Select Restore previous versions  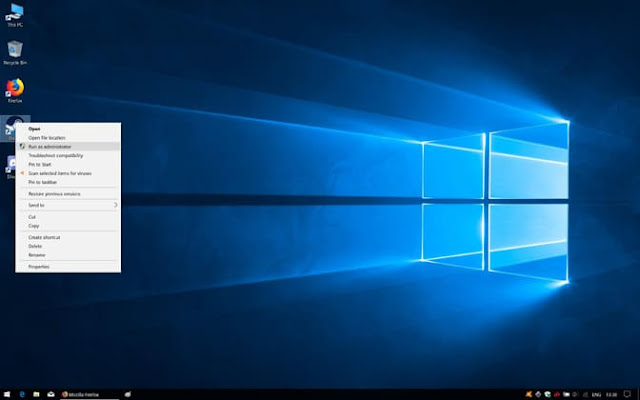coord(68,194)
